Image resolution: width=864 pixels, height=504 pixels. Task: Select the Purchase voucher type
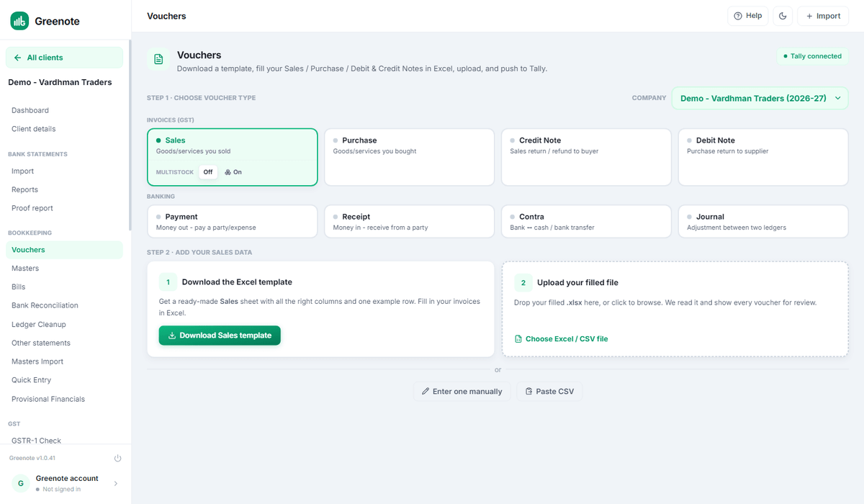pos(409,157)
